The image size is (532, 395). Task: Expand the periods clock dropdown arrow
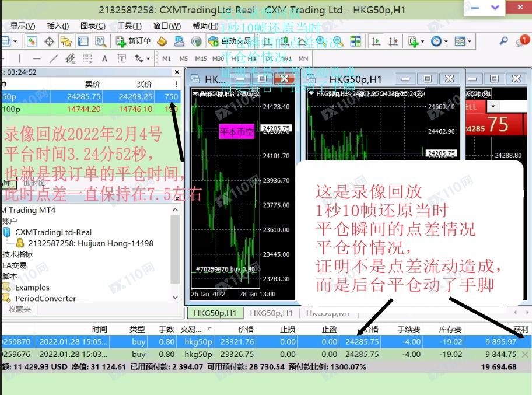click(446, 42)
